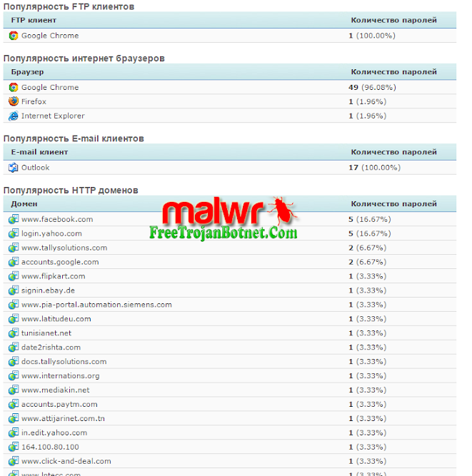Click the globe icon beside date2rishta.com
This screenshot has height=476, width=472.
14,347
